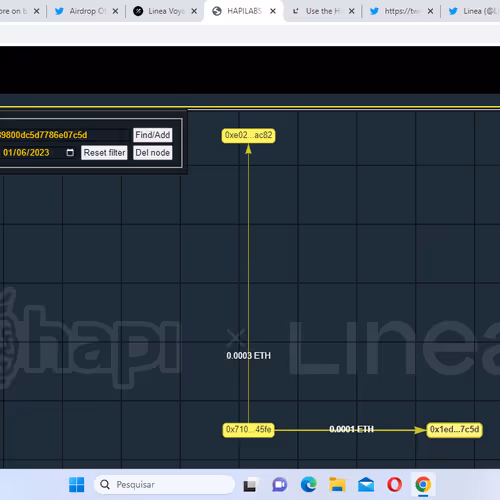This screenshot has width=500, height=500.
Task: Click the 0.0003 ETH edge label
Action: tap(248, 356)
